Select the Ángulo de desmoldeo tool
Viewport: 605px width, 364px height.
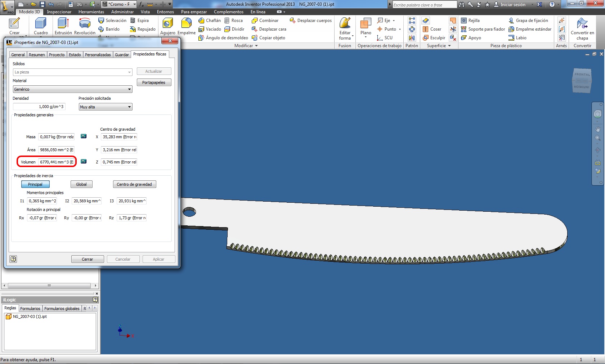click(223, 38)
